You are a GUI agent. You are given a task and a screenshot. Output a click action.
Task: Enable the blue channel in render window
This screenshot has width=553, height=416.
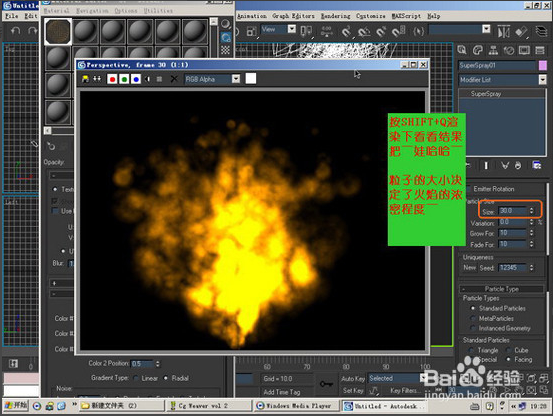136,79
